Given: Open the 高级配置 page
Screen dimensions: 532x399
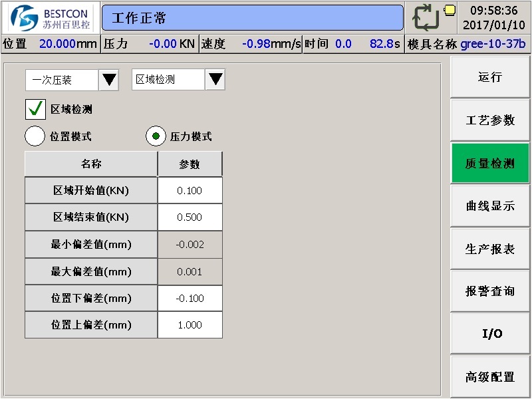Looking at the screenshot, I should [x=490, y=376].
